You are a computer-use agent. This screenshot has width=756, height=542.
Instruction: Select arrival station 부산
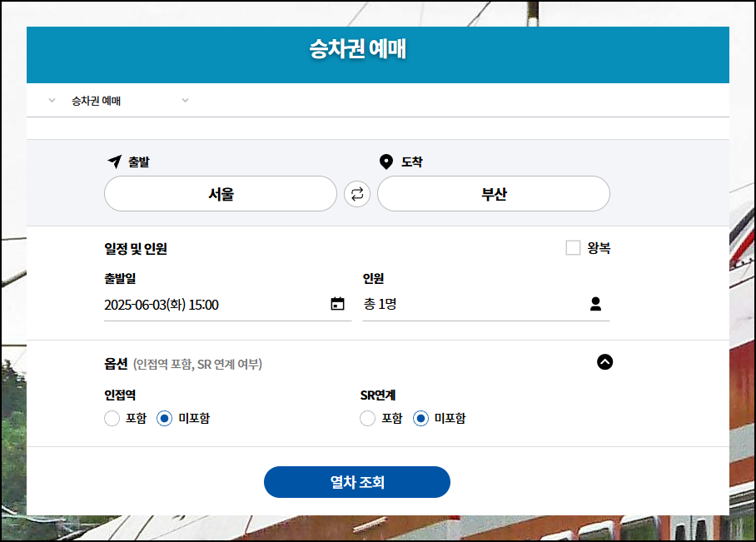pos(493,193)
